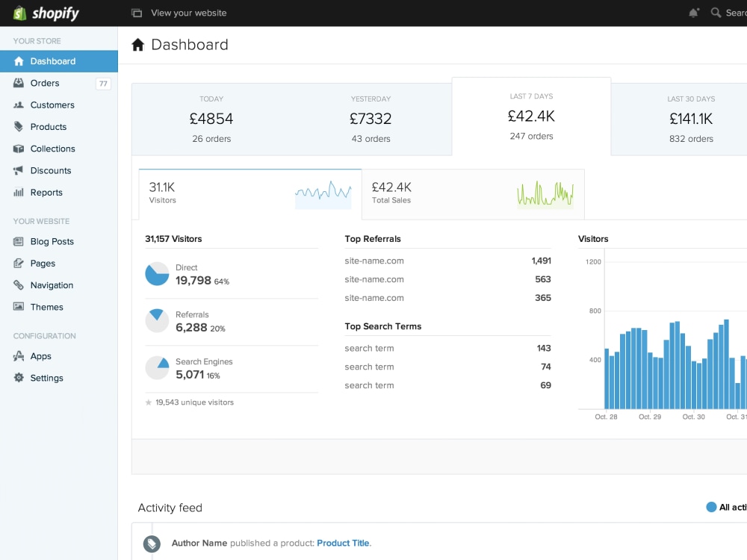Open Blog Posts in the sidebar

[x=58, y=241]
